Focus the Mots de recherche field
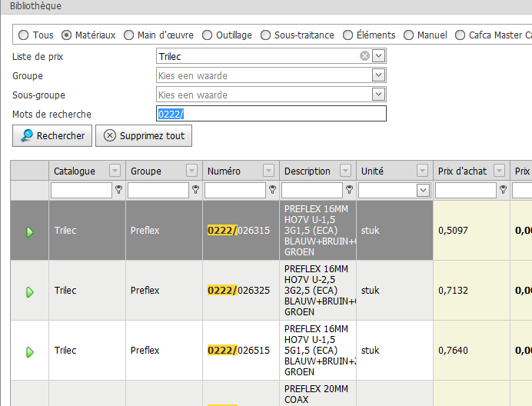Viewport: 532px width, 406px height. click(x=271, y=113)
